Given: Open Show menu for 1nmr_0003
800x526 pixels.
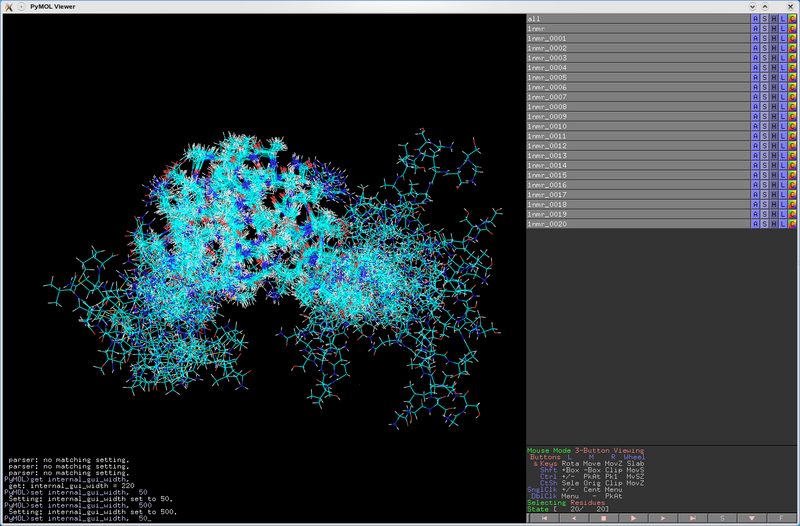Looking at the screenshot, I should pos(765,58).
